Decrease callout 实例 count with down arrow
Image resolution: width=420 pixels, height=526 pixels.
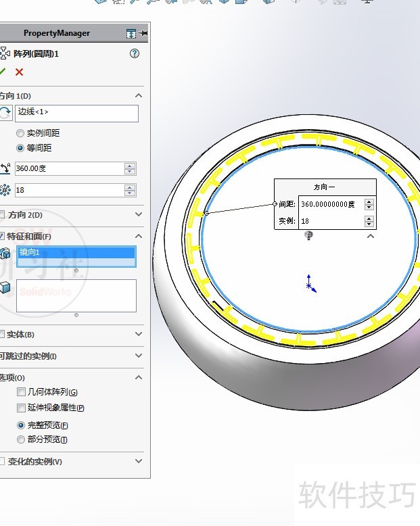click(369, 224)
